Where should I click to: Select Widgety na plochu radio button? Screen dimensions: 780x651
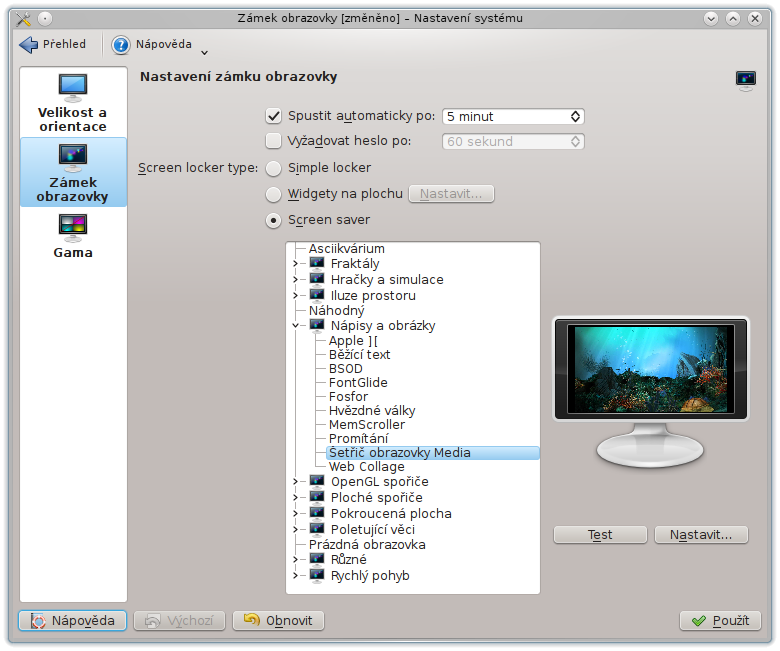pyautogui.click(x=273, y=194)
